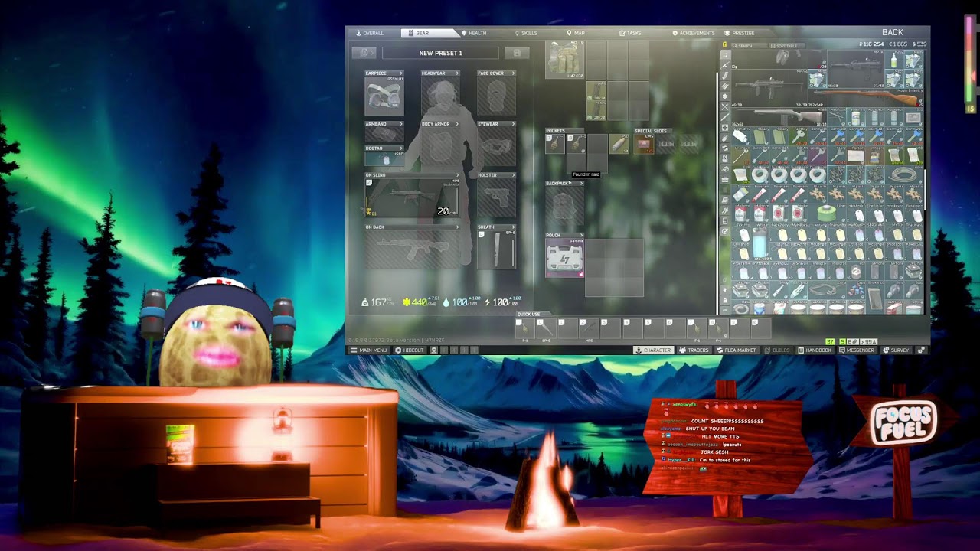This screenshot has height=551, width=980.
Task: Expand the Eyewear slot arrow
Action: (x=512, y=124)
